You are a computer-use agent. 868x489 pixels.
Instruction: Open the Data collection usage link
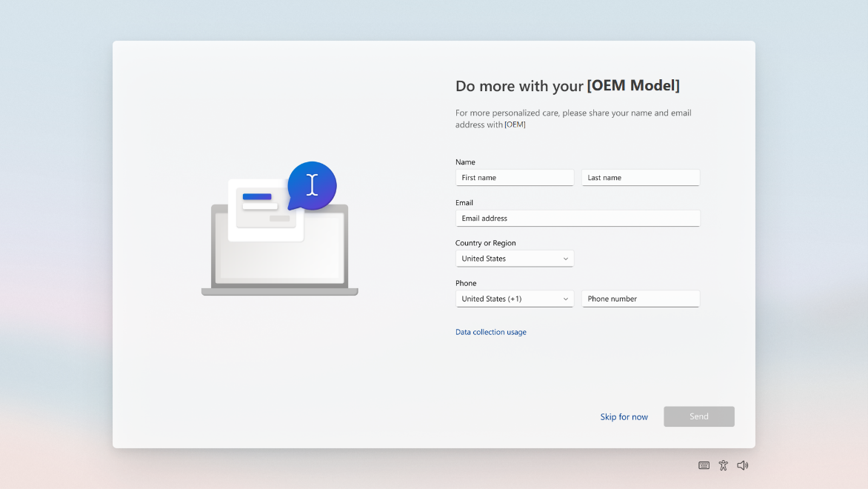tap(491, 332)
